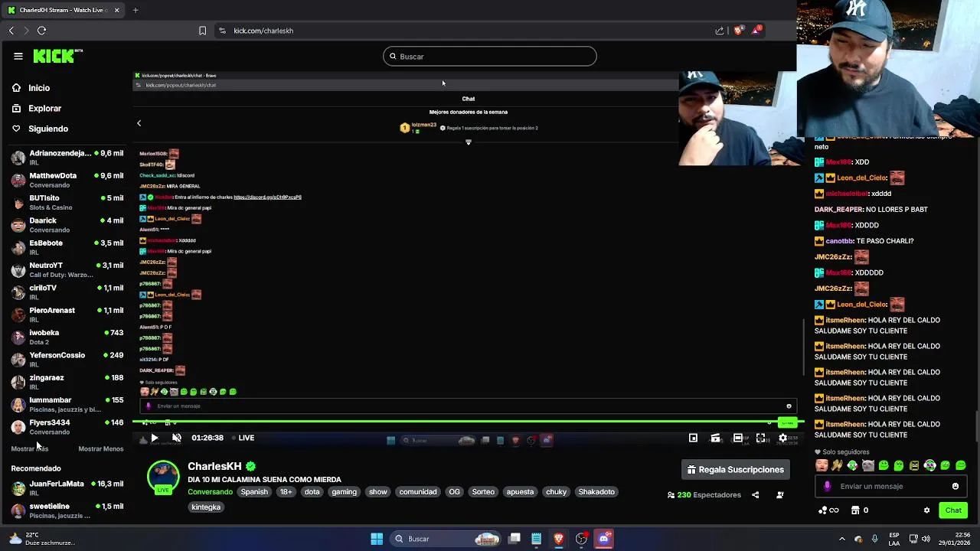The height and width of the screenshot is (551, 980).
Task: Go to Inicio in the sidebar
Action: (31, 88)
